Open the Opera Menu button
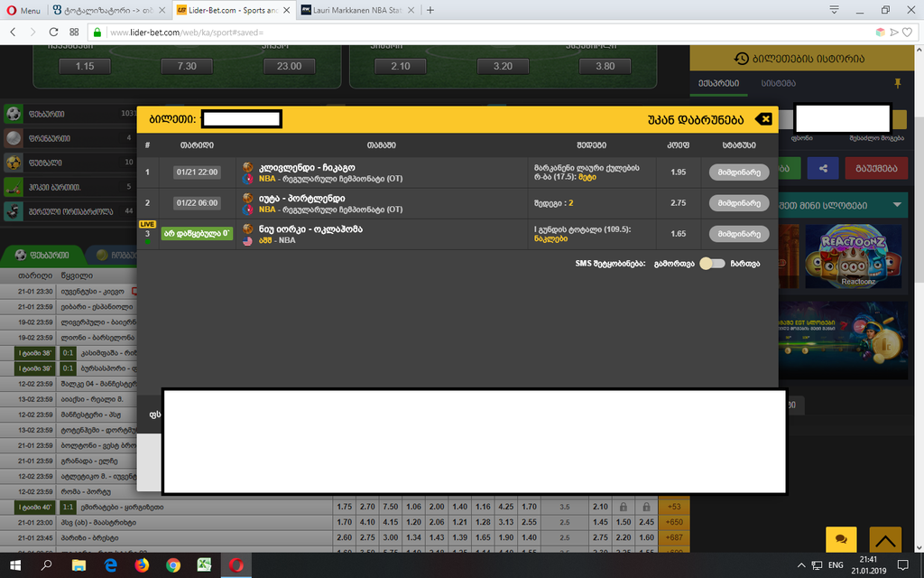This screenshot has width=924, height=578. tap(23, 10)
